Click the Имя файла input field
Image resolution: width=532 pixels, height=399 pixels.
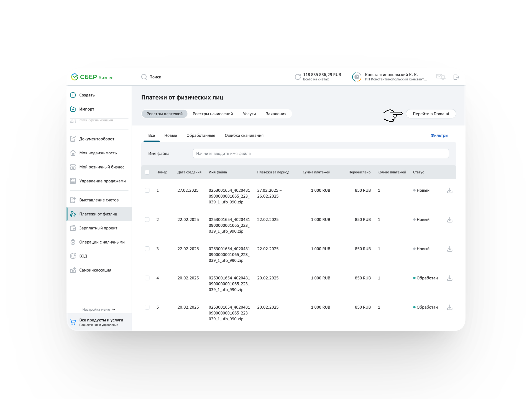[321, 154]
